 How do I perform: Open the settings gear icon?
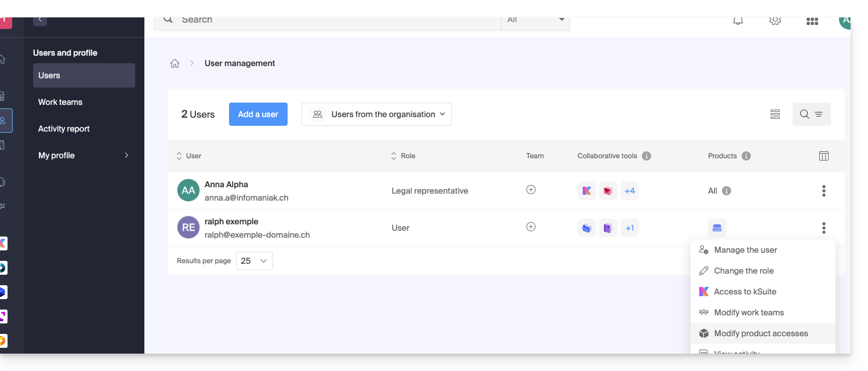(x=775, y=21)
